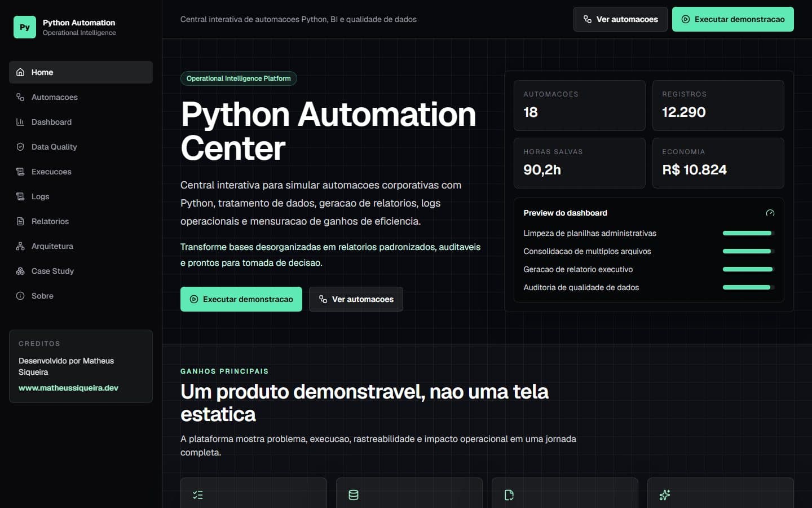Go to the Execucoes section

[x=81, y=172]
